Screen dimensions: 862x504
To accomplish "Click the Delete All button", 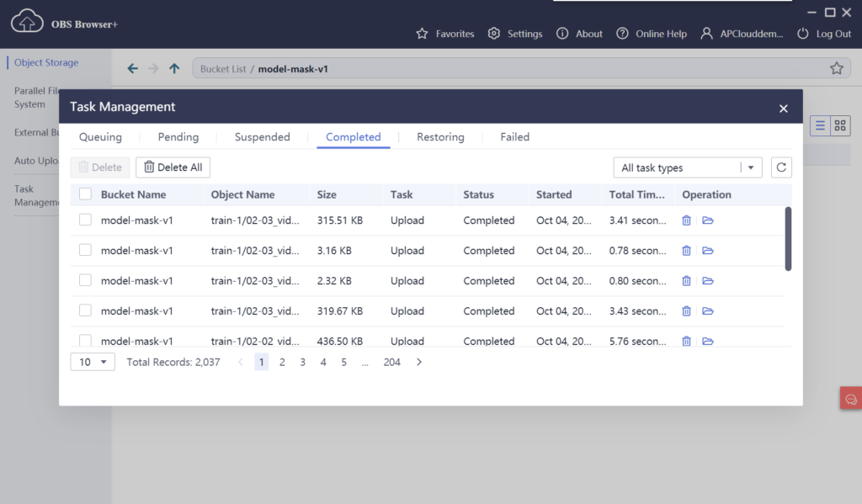I will [173, 167].
